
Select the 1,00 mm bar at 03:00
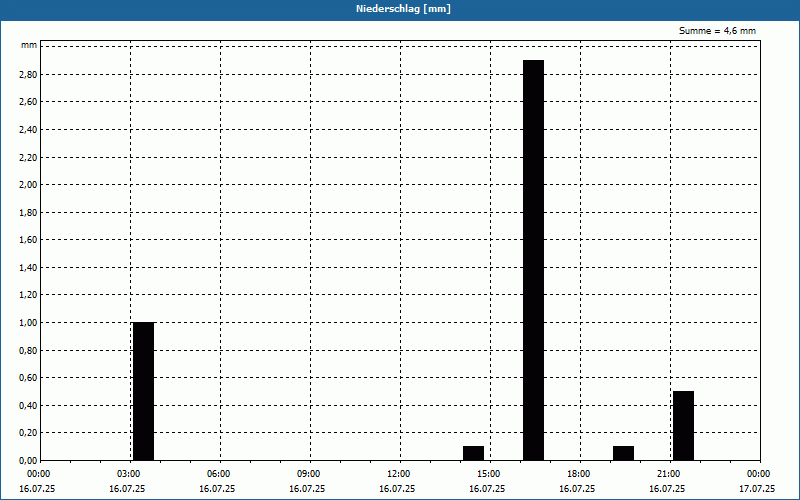(143, 391)
